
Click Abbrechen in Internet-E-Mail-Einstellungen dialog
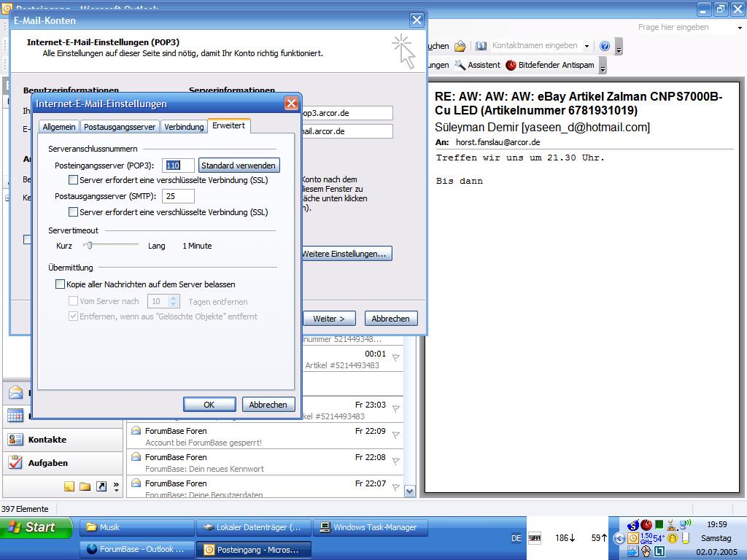268,404
